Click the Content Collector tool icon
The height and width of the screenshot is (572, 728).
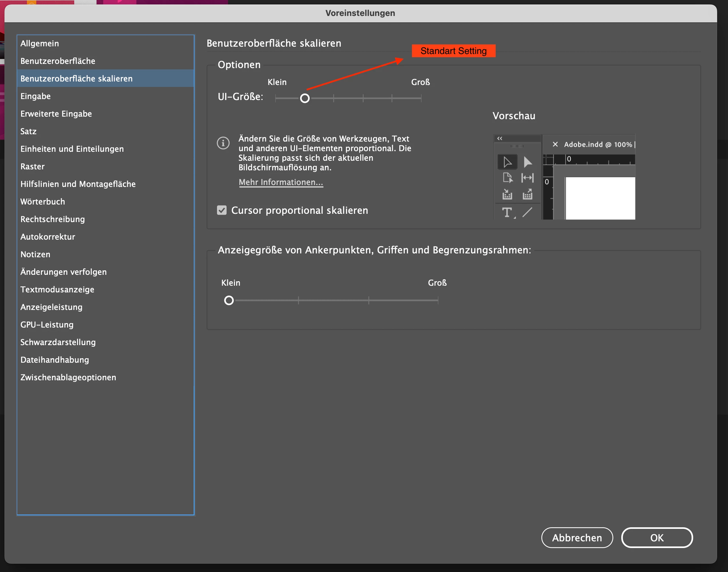point(507,194)
